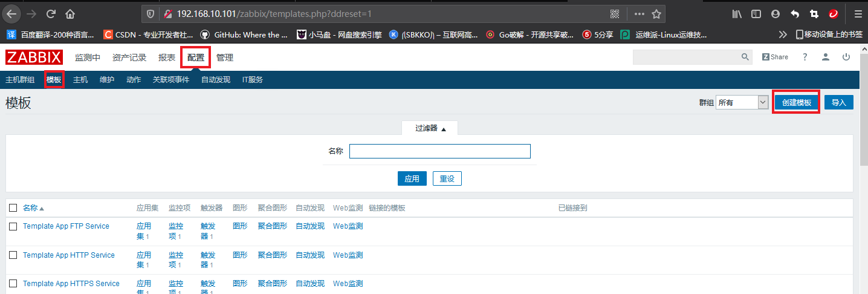Open the 资产记录 top menu

[129, 57]
